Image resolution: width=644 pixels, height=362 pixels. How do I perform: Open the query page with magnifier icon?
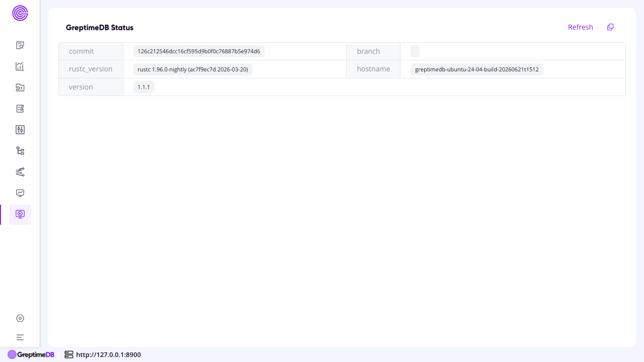pos(20,45)
